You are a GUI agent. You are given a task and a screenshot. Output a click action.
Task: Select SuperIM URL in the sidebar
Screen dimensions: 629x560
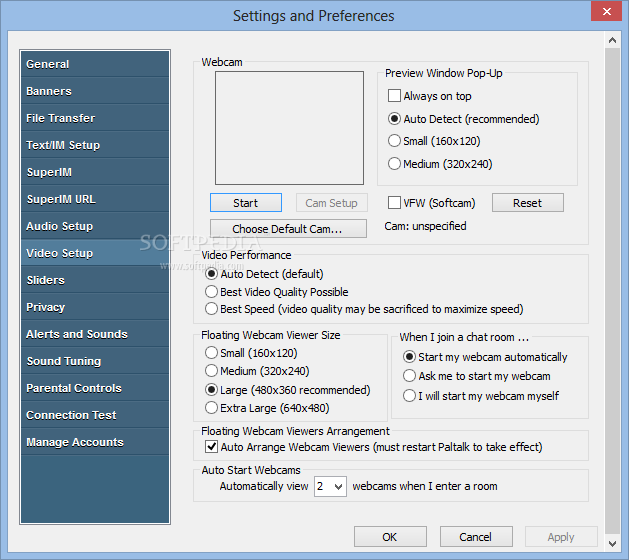coord(95,199)
